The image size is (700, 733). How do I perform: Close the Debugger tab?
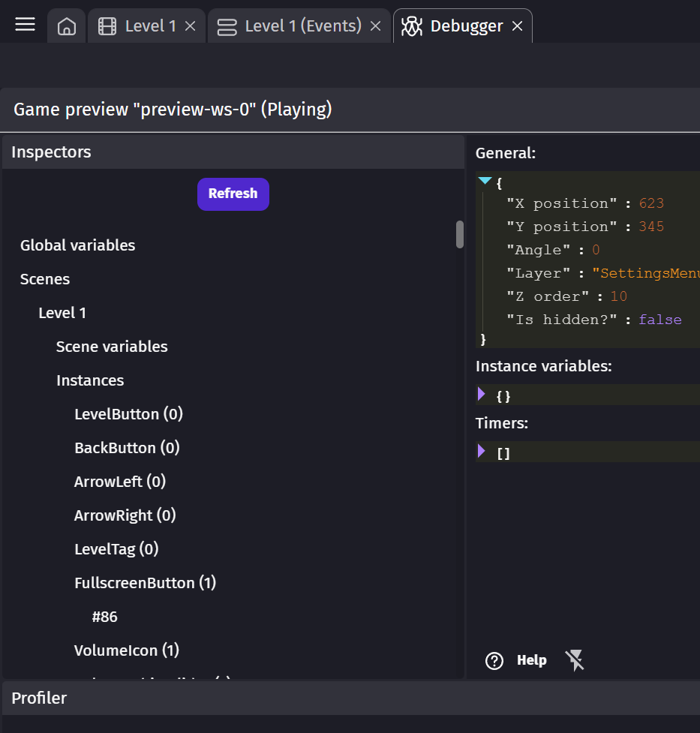[517, 26]
